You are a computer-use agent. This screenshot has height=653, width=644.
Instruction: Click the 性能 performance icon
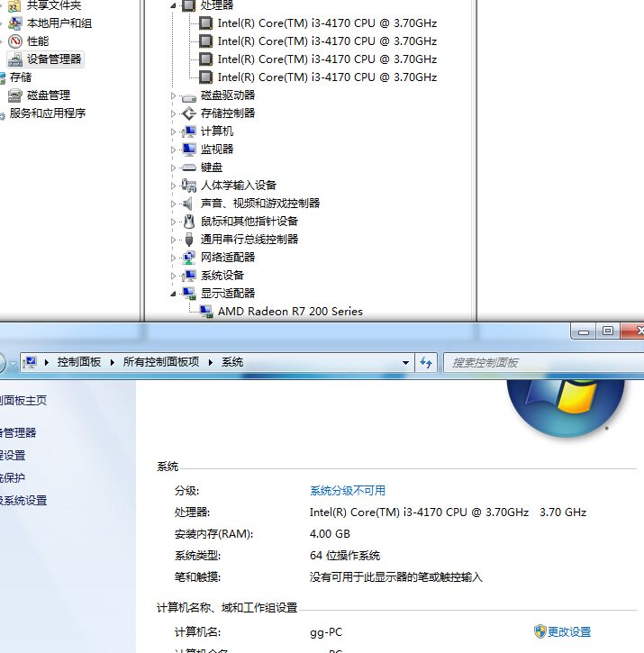pos(15,41)
